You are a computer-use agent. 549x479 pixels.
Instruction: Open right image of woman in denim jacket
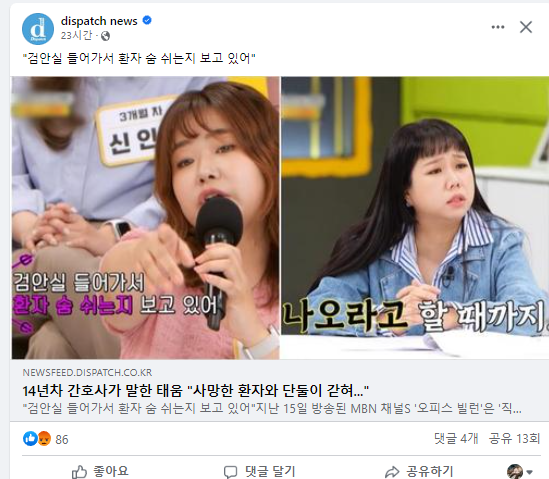tap(415, 218)
